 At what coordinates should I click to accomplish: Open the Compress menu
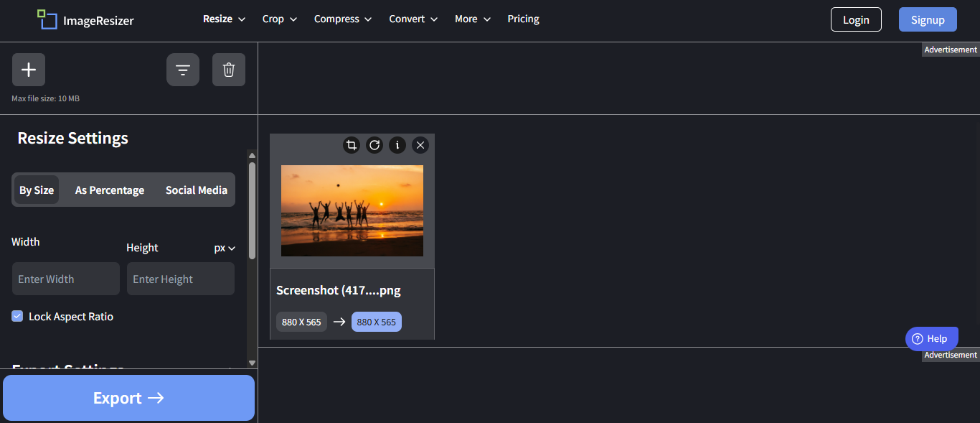[x=342, y=19]
